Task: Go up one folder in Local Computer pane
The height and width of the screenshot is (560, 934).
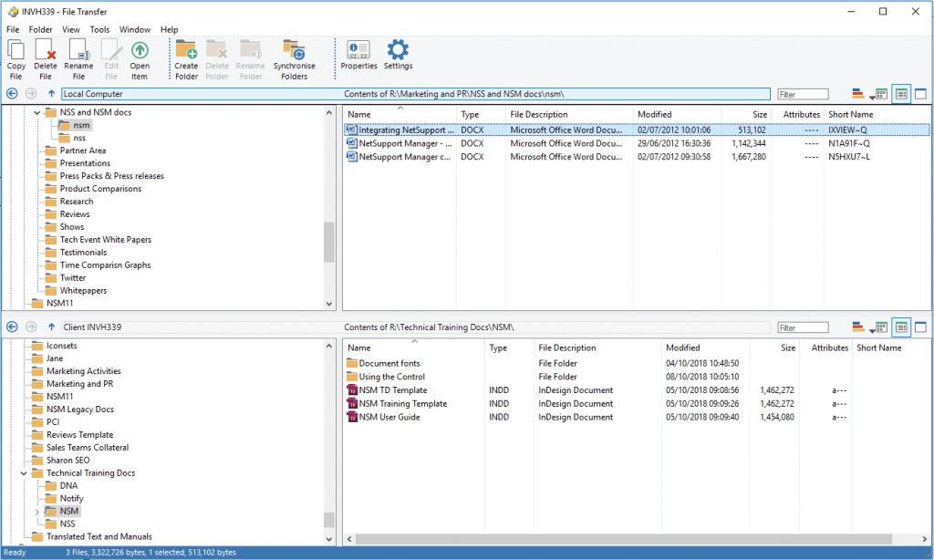Action: click(51, 94)
